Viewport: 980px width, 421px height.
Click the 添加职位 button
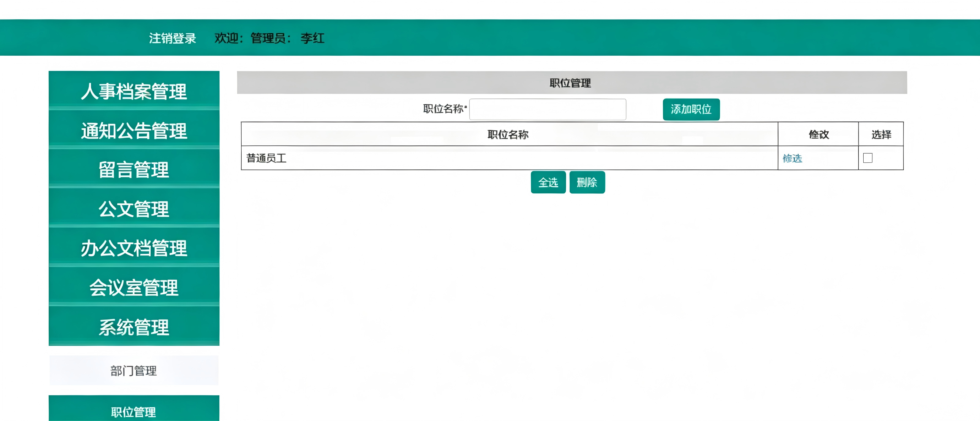point(691,110)
